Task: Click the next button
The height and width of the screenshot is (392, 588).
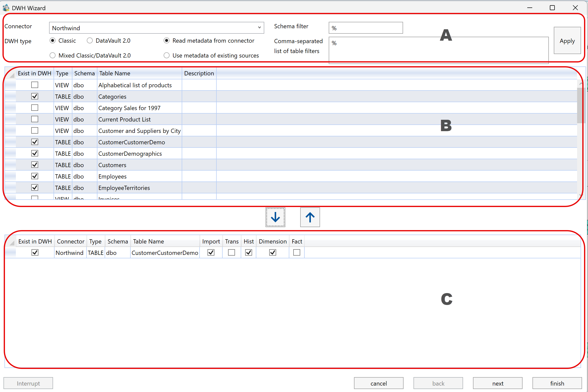Action: click(x=498, y=383)
